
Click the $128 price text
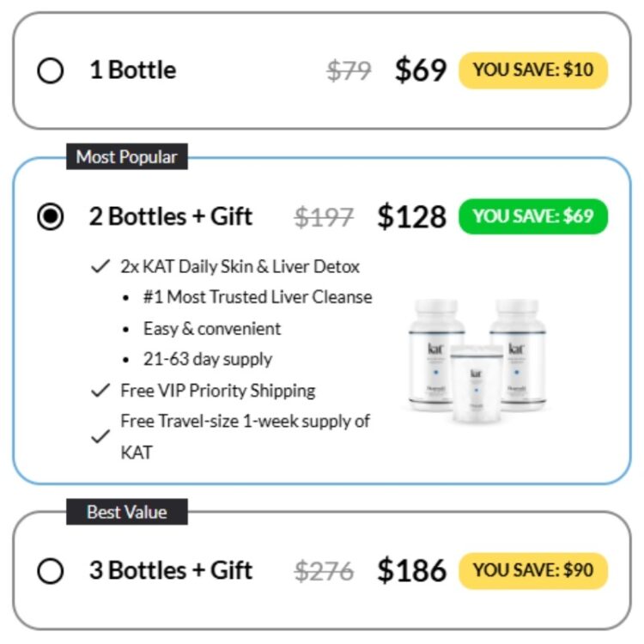(411, 216)
